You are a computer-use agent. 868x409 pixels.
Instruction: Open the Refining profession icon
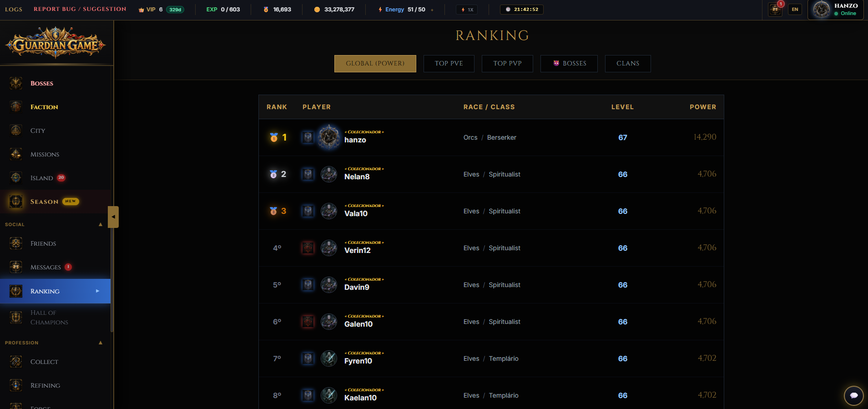[x=16, y=385]
